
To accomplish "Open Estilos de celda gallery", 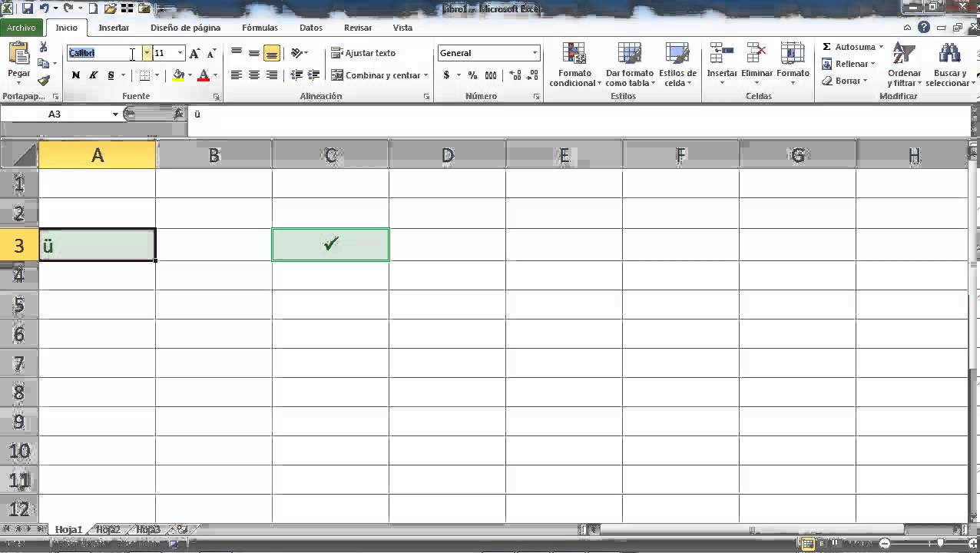I will point(677,65).
